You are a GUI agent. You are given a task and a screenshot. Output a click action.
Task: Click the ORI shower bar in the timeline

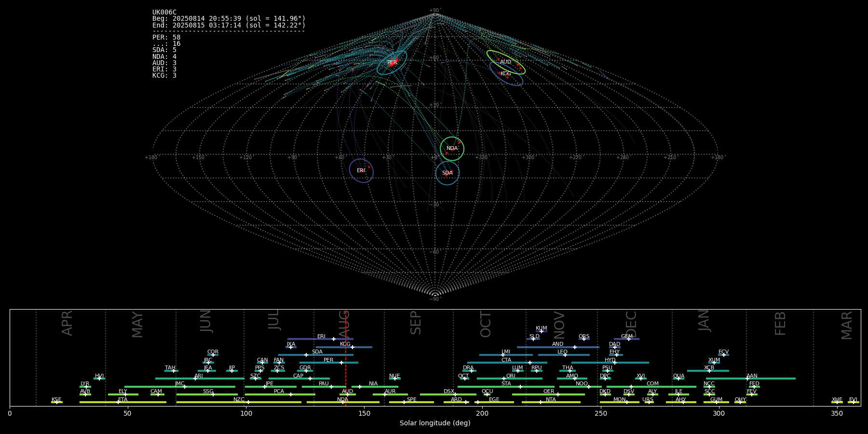click(x=510, y=379)
